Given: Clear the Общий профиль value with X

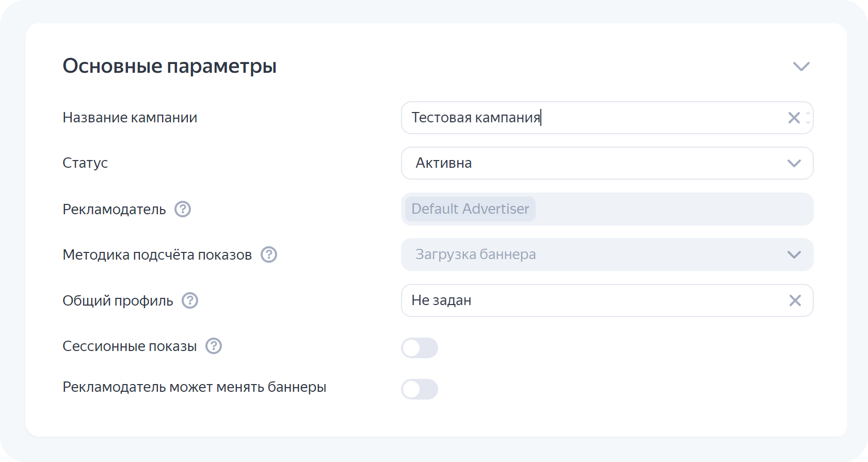Looking at the screenshot, I should (795, 300).
